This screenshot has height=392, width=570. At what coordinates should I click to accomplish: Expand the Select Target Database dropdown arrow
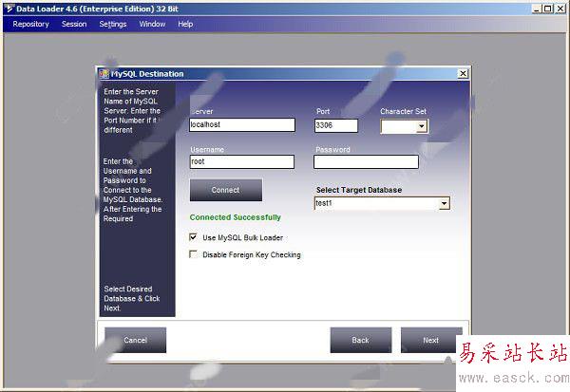pos(444,203)
